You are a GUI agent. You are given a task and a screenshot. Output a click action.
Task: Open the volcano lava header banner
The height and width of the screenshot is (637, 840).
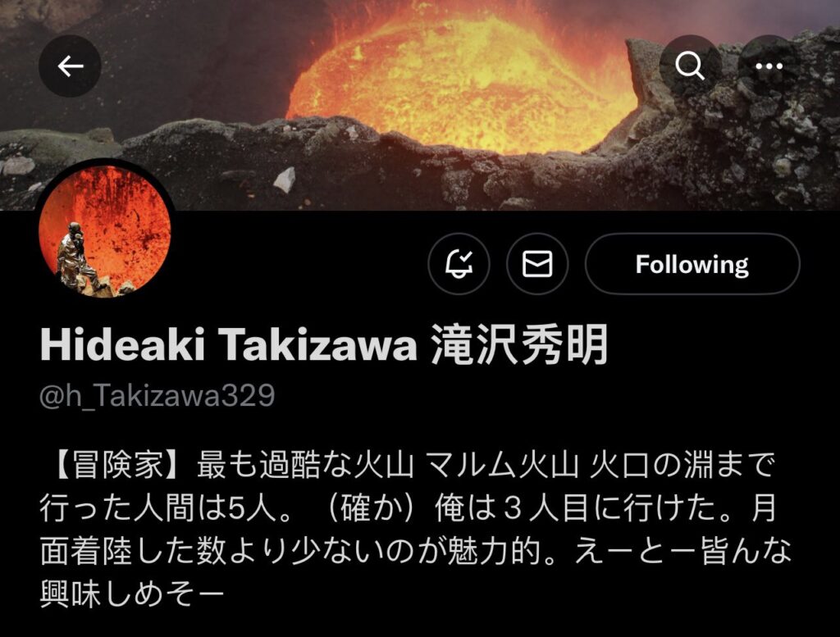(x=420, y=105)
